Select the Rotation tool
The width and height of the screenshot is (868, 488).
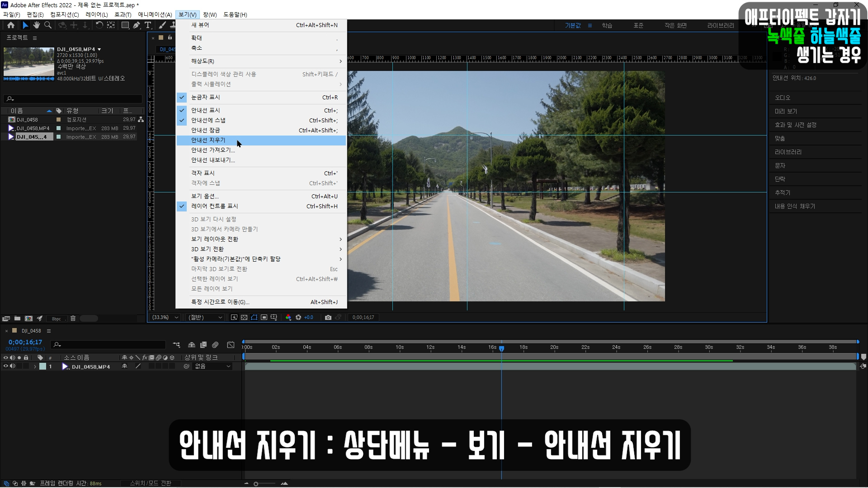click(x=99, y=25)
